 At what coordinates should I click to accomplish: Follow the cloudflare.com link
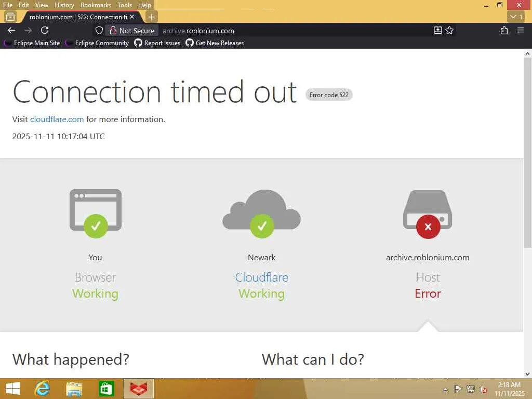[57, 119]
